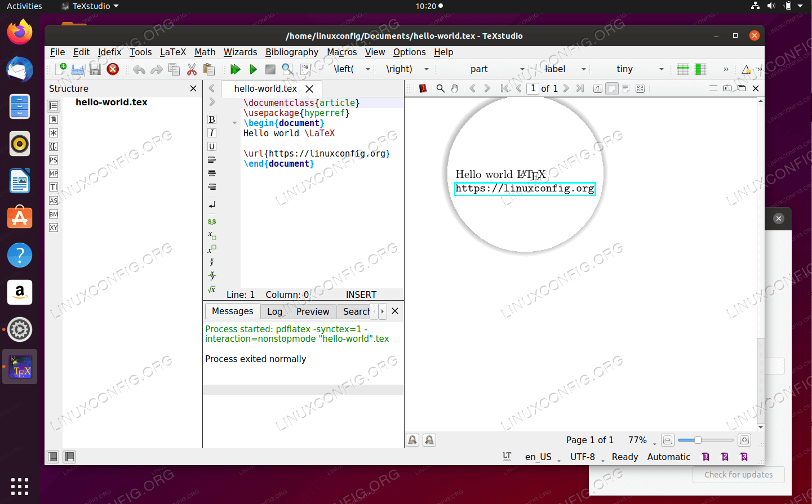Open the Bibliography menu

coord(292,52)
